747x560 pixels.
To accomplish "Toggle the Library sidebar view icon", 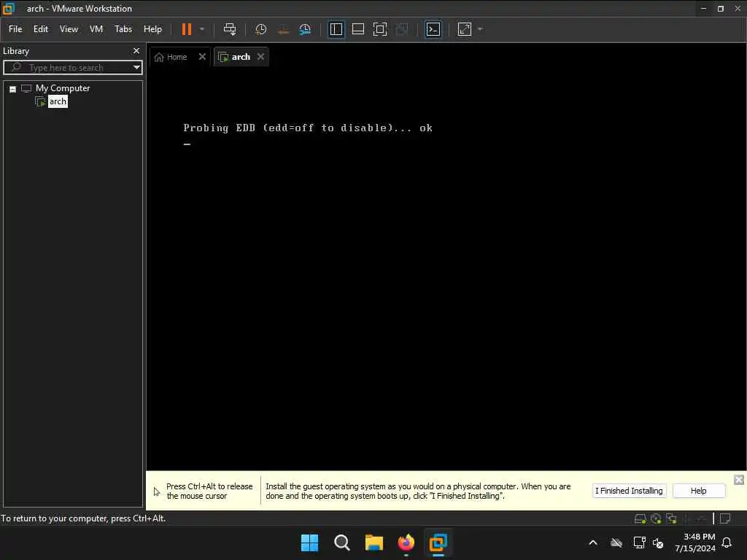I will click(x=336, y=29).
